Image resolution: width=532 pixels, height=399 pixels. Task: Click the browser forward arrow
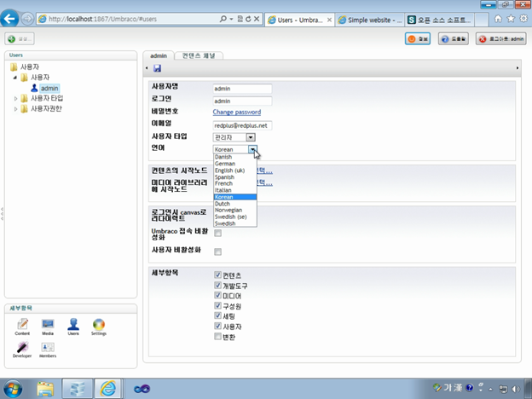click(x=27, y=19)
